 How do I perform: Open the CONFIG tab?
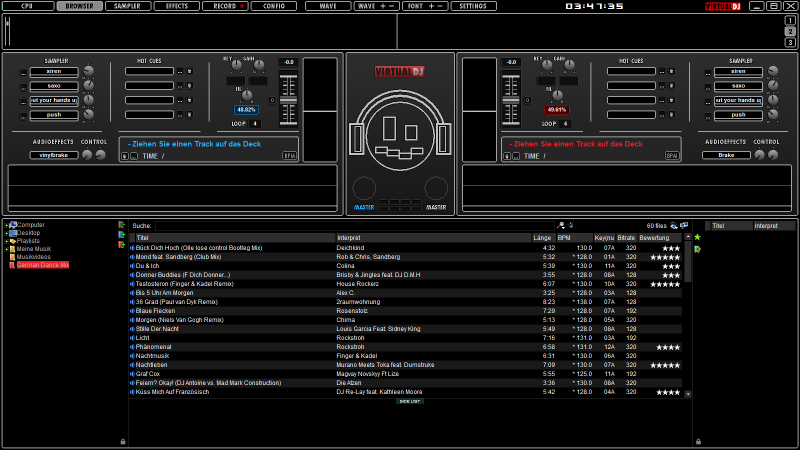(x=274, y=6)
